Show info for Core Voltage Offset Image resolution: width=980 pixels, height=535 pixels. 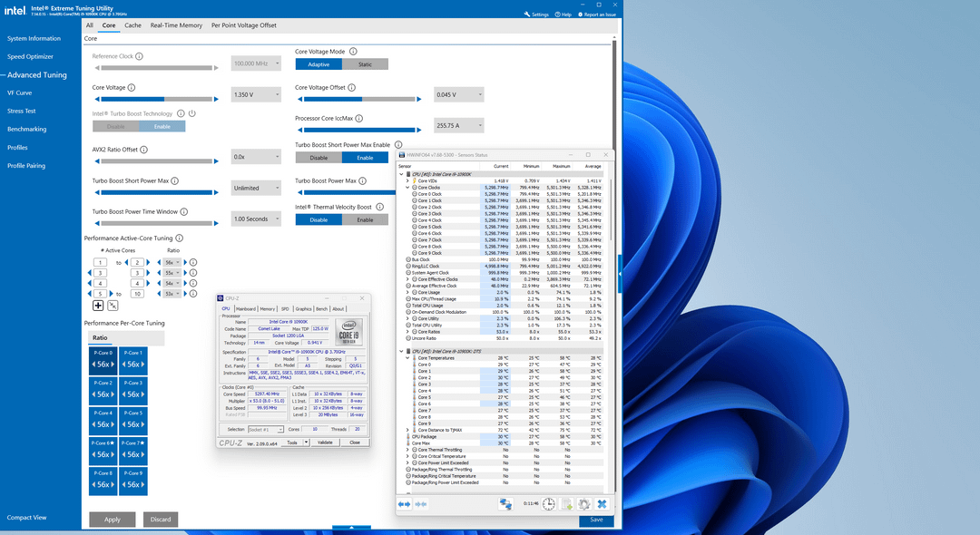(352, 87)
